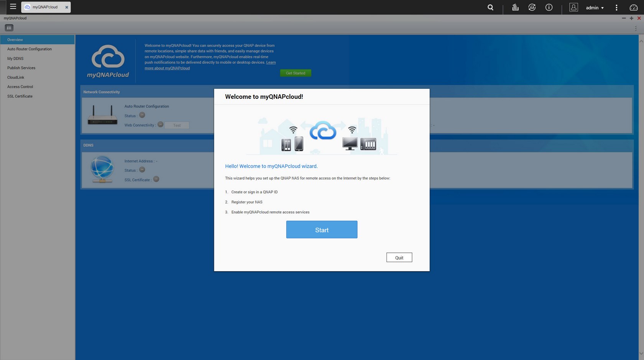Follow Learn more about myQNAPcloud link
Viewport: 644px width, 360px height.
pyautogui.click(x=167, y=68)
